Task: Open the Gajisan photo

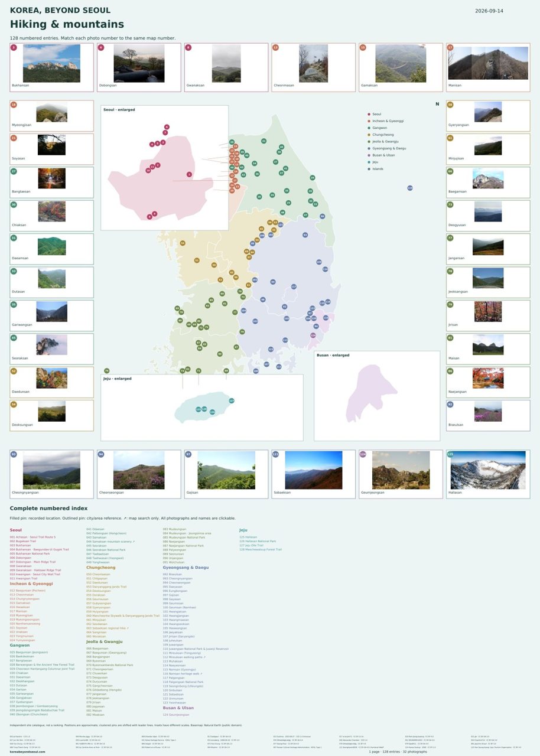Action: pos(226,470)
